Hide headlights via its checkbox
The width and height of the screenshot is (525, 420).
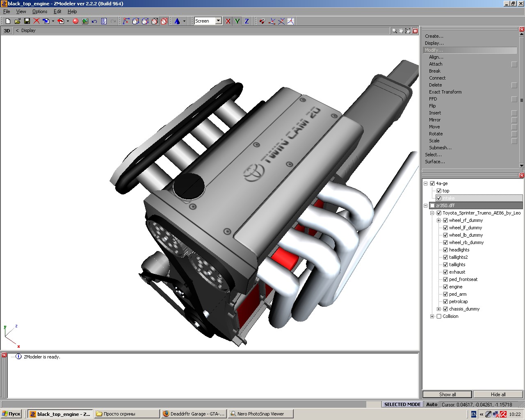click(445, 250)
